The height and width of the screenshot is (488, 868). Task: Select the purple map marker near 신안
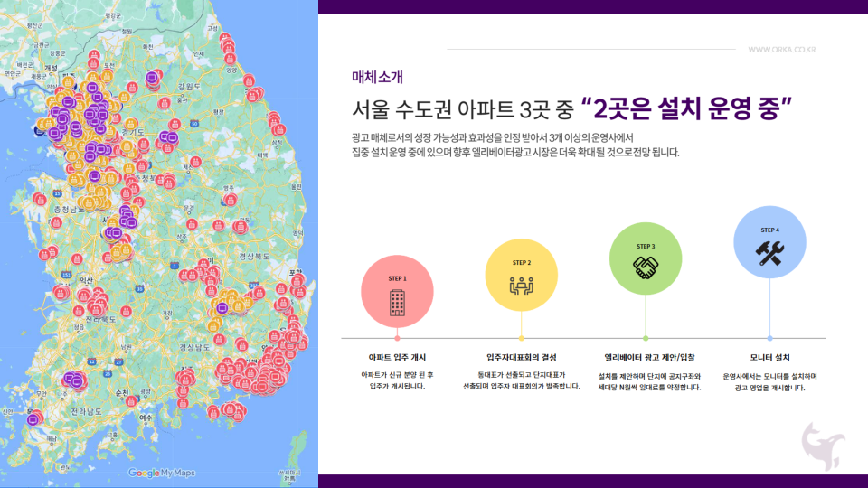tap(33, 419)
